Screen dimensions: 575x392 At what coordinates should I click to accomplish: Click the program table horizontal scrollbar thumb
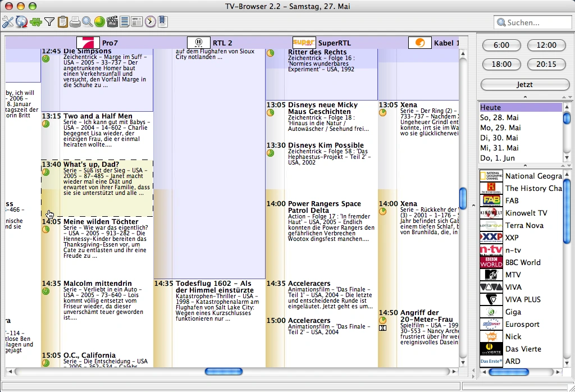click(223, 371)
